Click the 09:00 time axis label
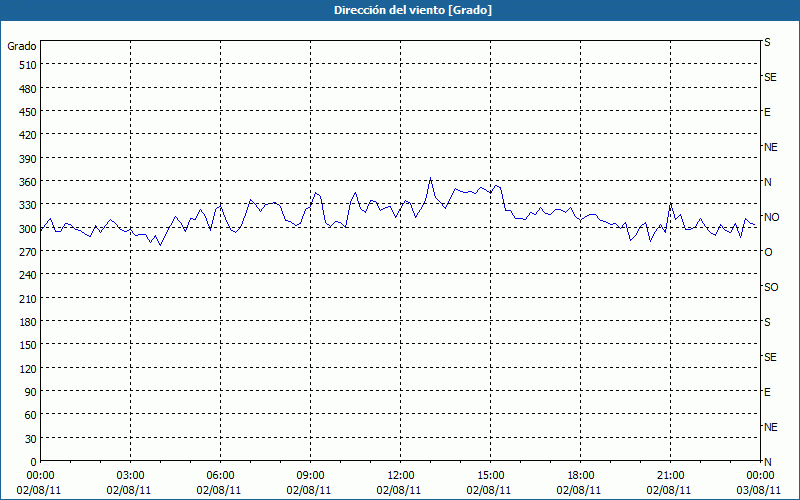The height and width of the screenshot is (500, 800). (x=310, y=476)
